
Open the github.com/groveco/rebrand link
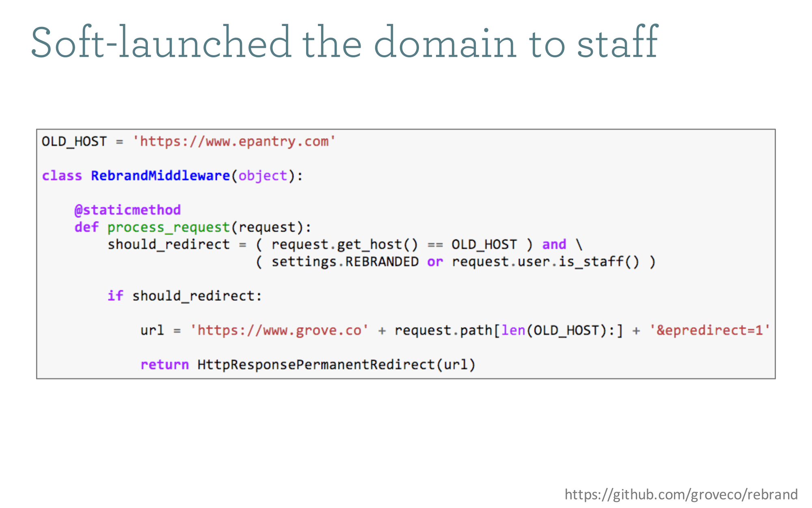(681, 495)
